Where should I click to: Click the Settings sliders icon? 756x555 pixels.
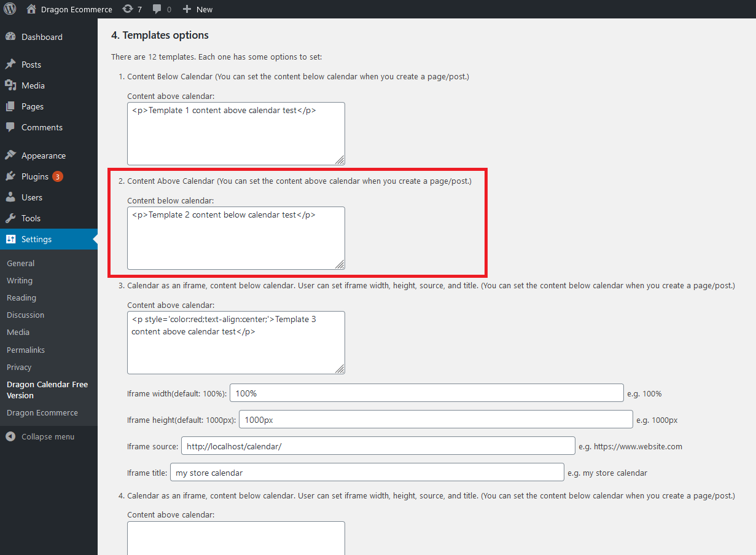10,239
